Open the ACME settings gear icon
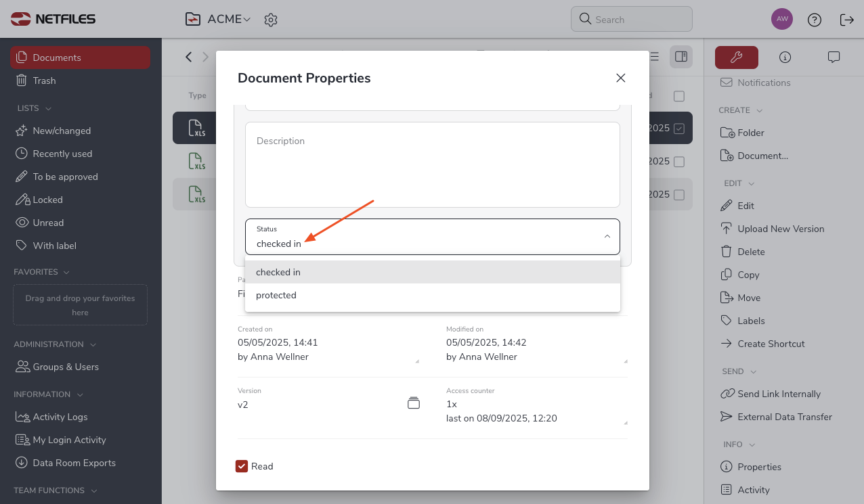Screen dimensions: 864x504 (x=271, y=20)
